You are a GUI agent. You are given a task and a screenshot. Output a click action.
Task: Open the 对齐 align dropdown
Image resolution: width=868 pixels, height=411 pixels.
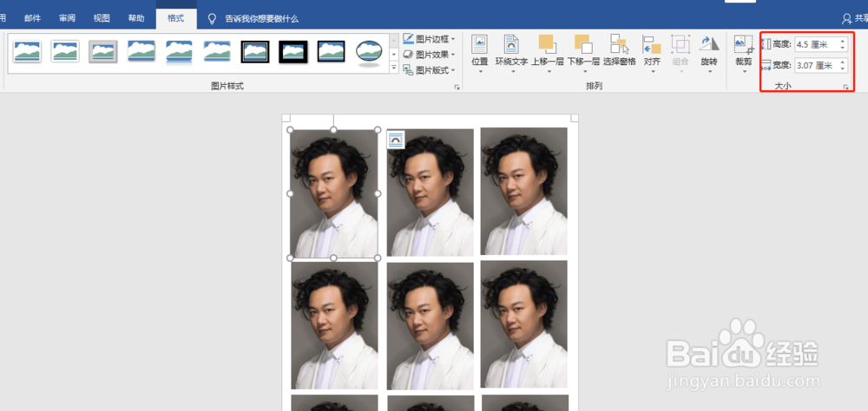[x=652, y=55]
